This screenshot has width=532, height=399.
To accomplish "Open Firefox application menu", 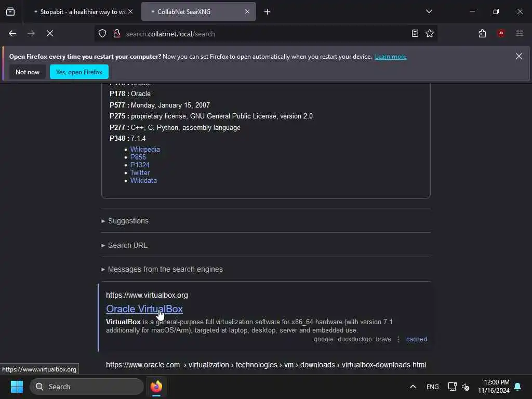I will 520,33.
